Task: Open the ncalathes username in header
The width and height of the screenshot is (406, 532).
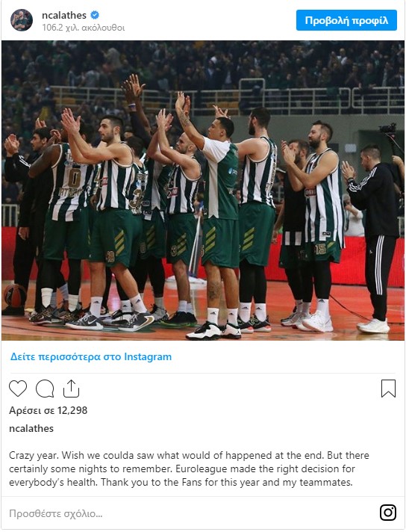Action: [64, 15]
